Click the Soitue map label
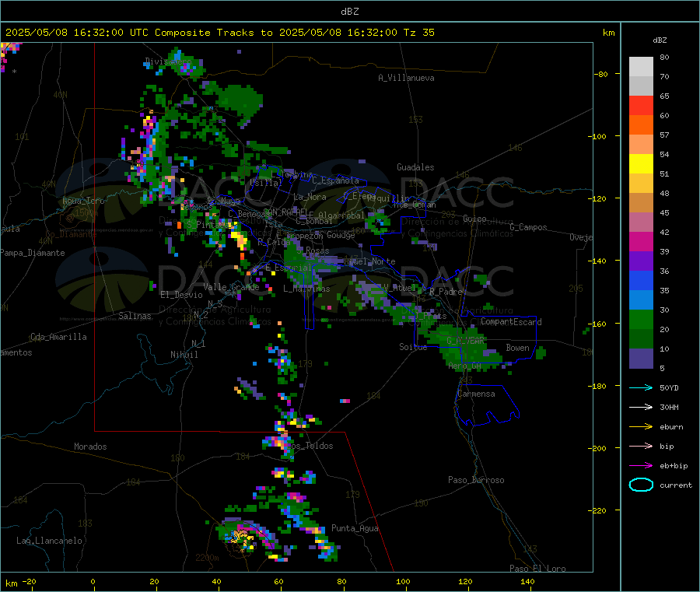This screenshot has width=700, height=592. pyautogui.click(x=413, y=347)
